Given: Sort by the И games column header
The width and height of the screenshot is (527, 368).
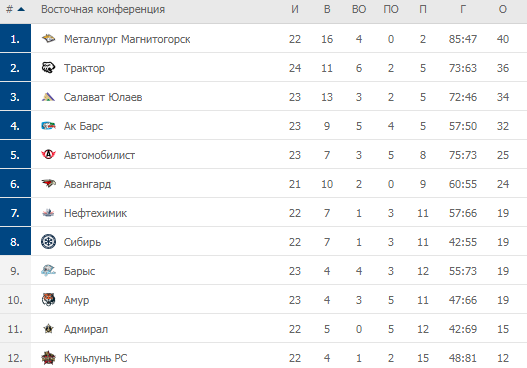Looking at the screenshot, I should click(x=295, y=9).
